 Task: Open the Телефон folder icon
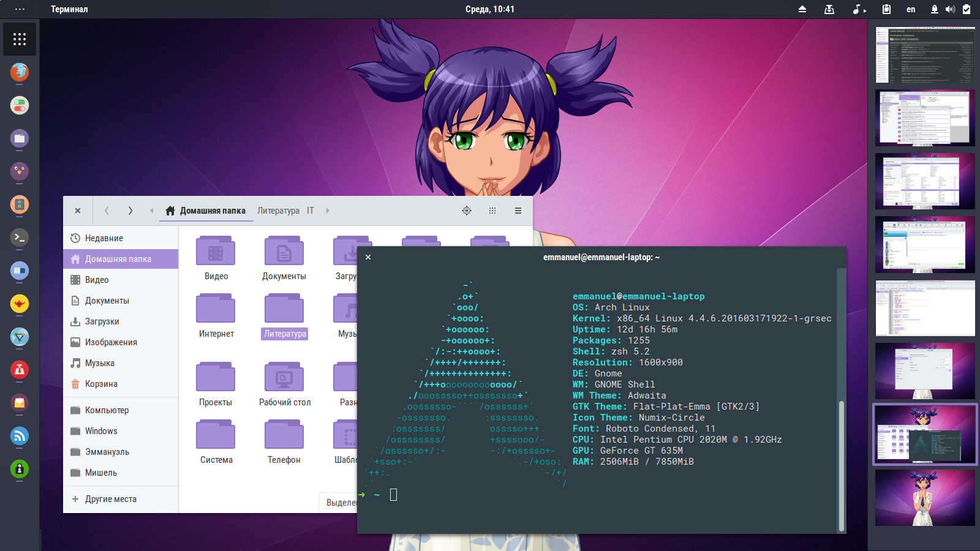[x=284, y=435]
